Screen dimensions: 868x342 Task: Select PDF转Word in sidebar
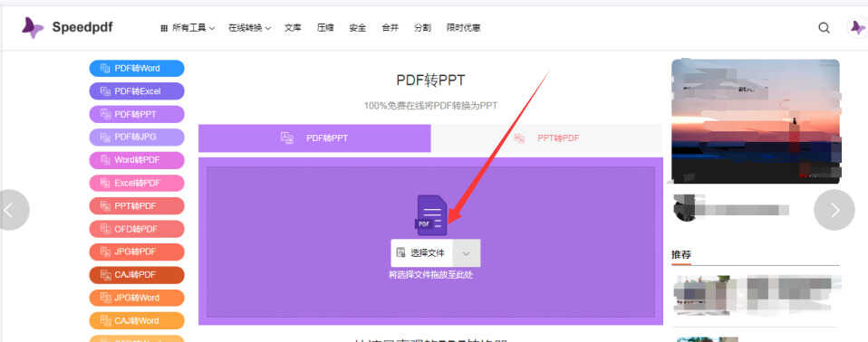(137, 69)
